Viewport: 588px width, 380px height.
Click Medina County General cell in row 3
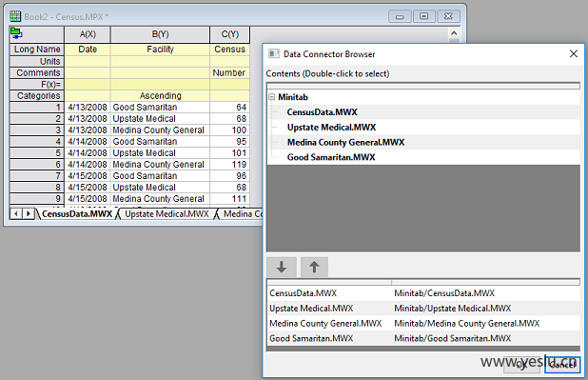pyautogui.click(x=160, y=130)
